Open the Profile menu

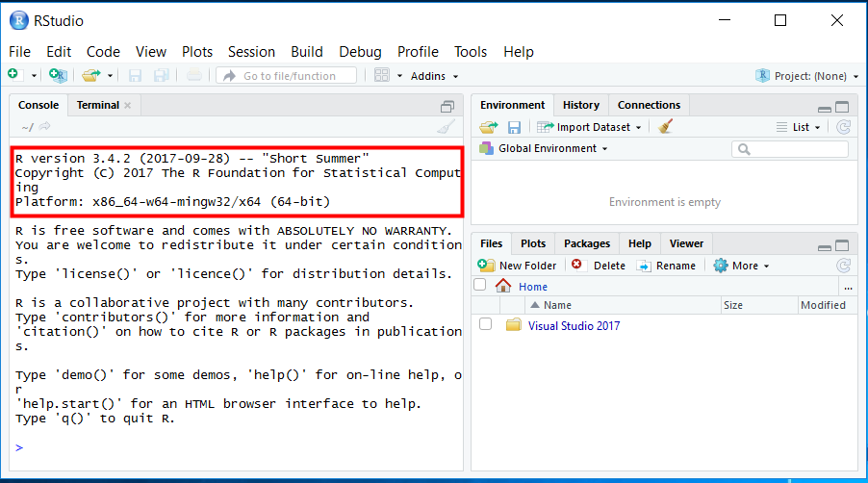click(x=418, y=51)
